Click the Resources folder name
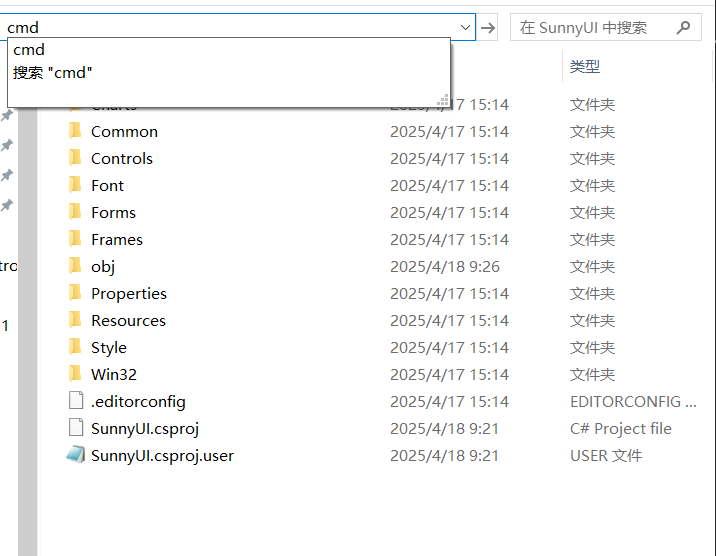716x556 pixels. 128,320
